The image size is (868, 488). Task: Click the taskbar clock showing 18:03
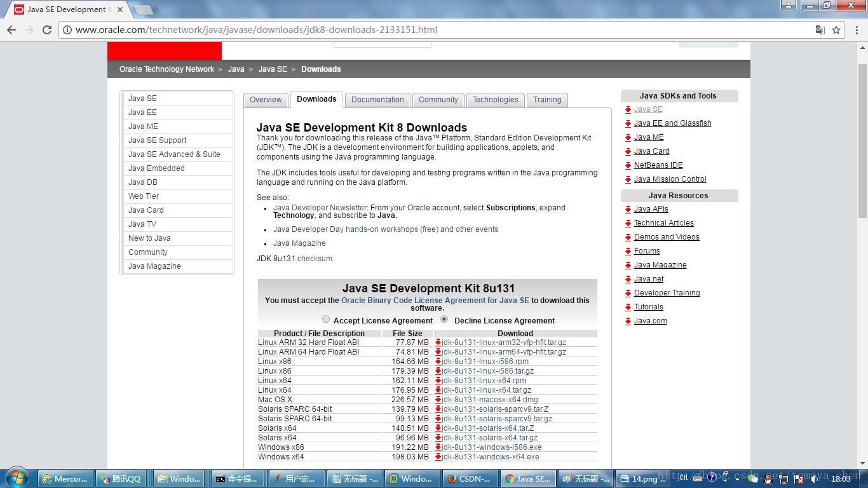tap(841, 478)
